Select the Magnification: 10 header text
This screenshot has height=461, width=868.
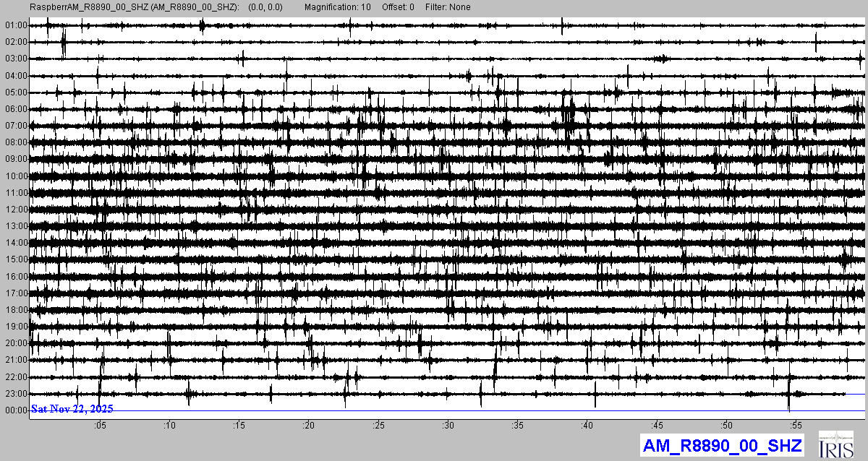pos(337,7)
